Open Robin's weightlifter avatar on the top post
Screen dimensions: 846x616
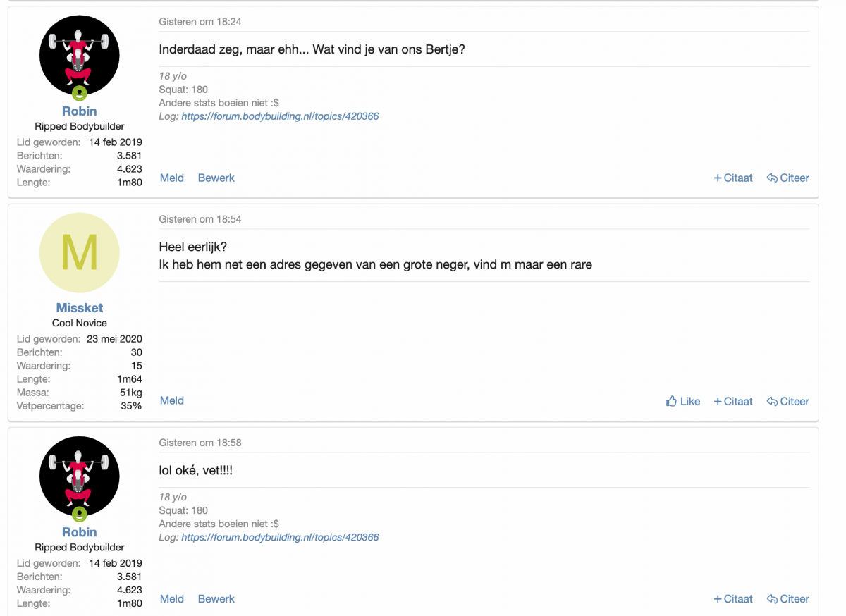(x=79, y=54)
